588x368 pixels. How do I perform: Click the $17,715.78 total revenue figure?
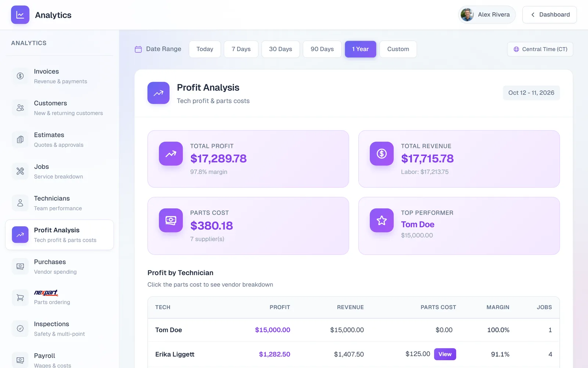[x=427, y=159]
